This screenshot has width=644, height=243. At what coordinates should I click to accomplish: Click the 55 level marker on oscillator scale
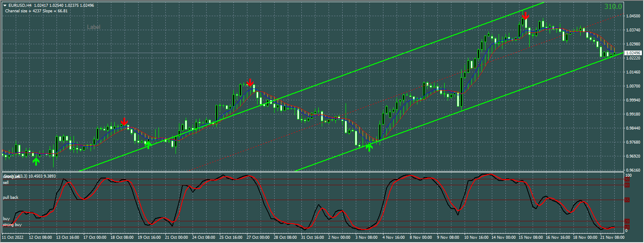click(627, 200)
